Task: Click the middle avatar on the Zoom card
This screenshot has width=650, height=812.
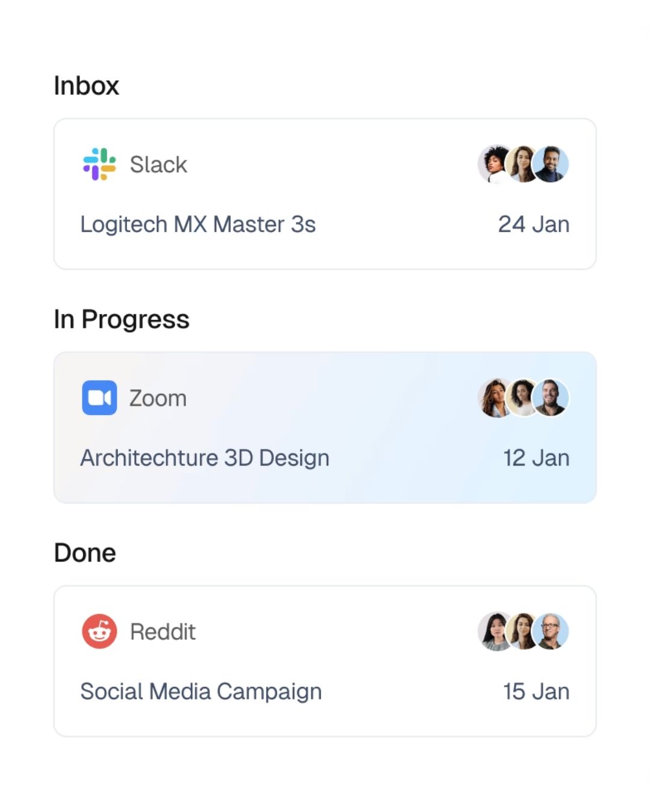Action: [x=523, y=398]
